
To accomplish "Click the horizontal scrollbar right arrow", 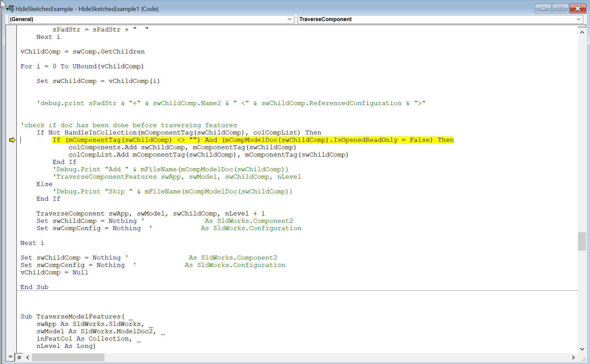I will 573,357.
